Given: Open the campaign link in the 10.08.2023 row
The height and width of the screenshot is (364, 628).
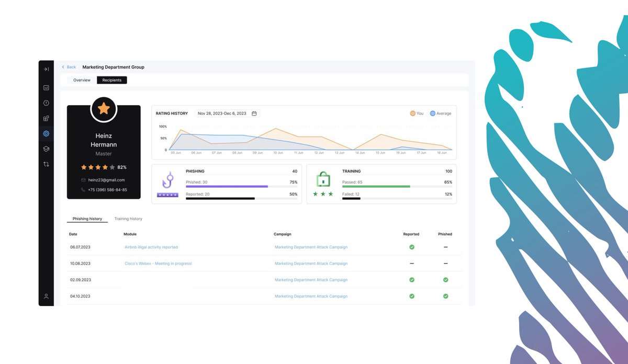Looking at the screenshot, I should point(311,264).
